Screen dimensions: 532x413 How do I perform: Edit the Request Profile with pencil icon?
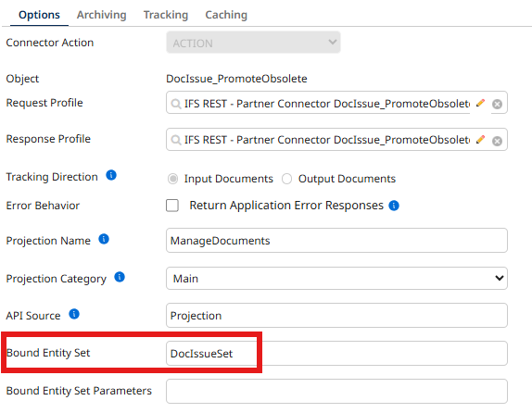480,103
